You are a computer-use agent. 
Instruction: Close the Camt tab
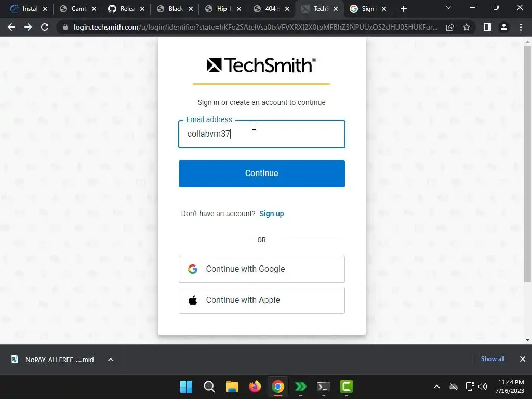[x=94, y=9]
